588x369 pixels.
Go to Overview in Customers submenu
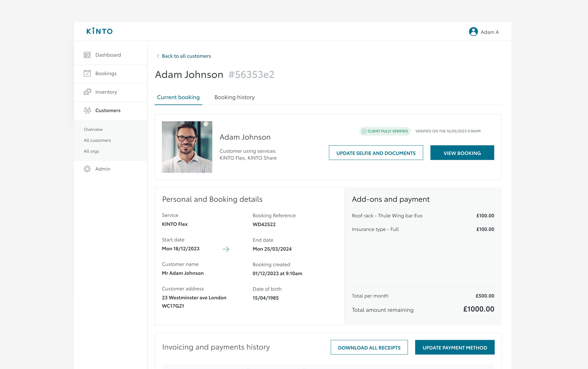(x=93, y=129)
